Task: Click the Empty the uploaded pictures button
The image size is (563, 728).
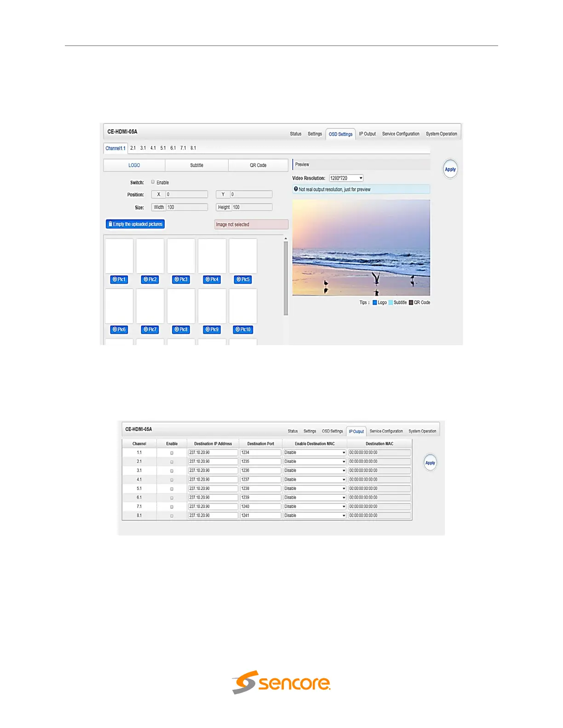Action: pos(135,224)
